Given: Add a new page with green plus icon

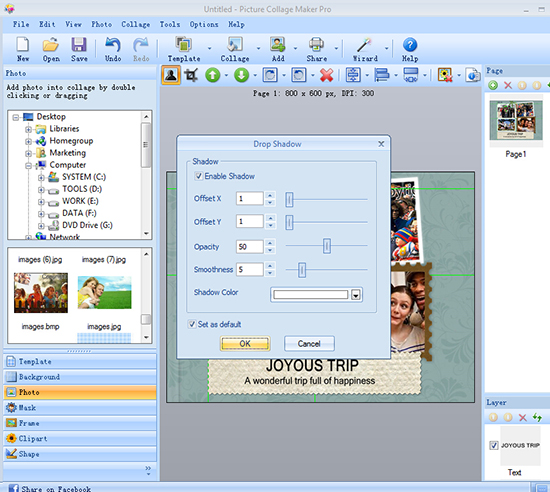Looking at the screenshot, I should pyautogui.click(x=493, y=85).
